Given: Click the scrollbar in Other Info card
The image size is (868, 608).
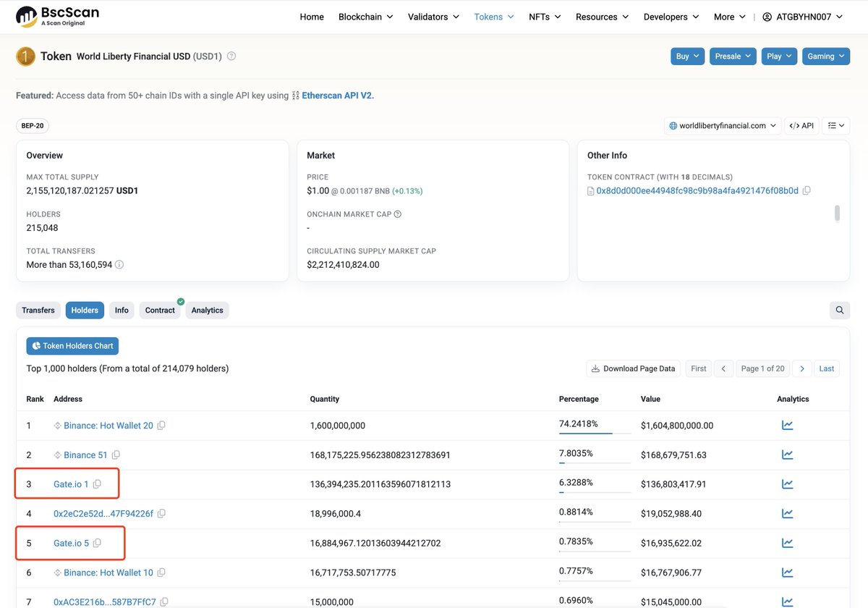Looking at the screenshot, I should (x=837, y=213).
